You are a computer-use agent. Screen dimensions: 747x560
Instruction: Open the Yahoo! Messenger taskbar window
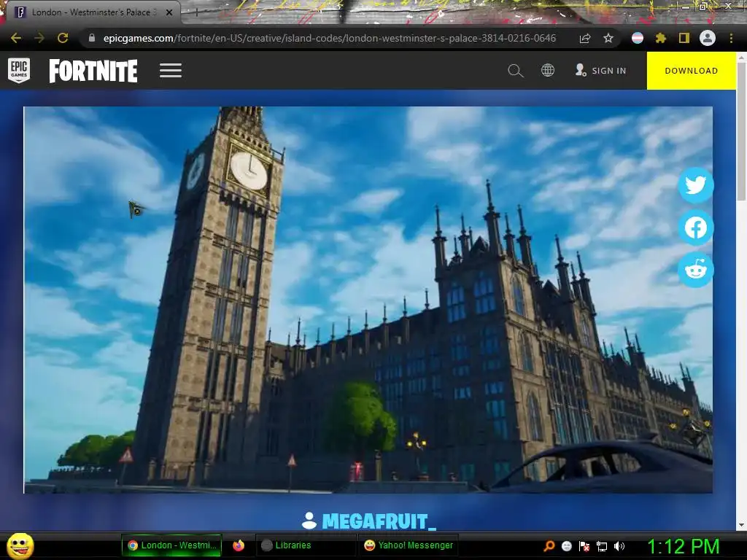(408, 545)
